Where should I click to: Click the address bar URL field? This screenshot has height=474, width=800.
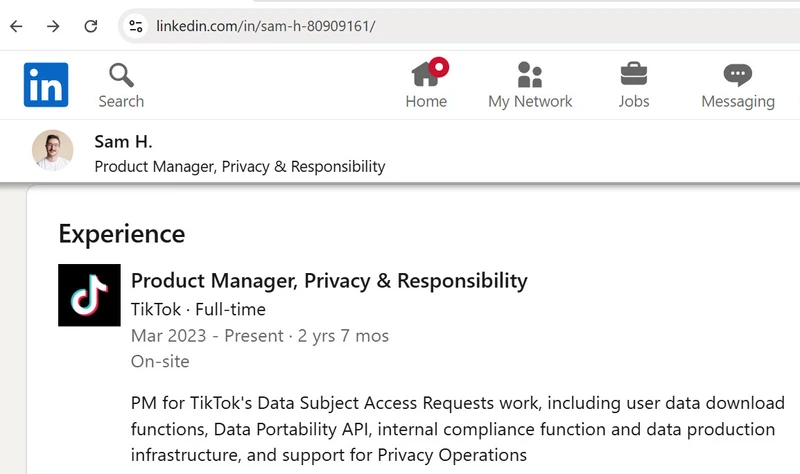click(400, 26)
